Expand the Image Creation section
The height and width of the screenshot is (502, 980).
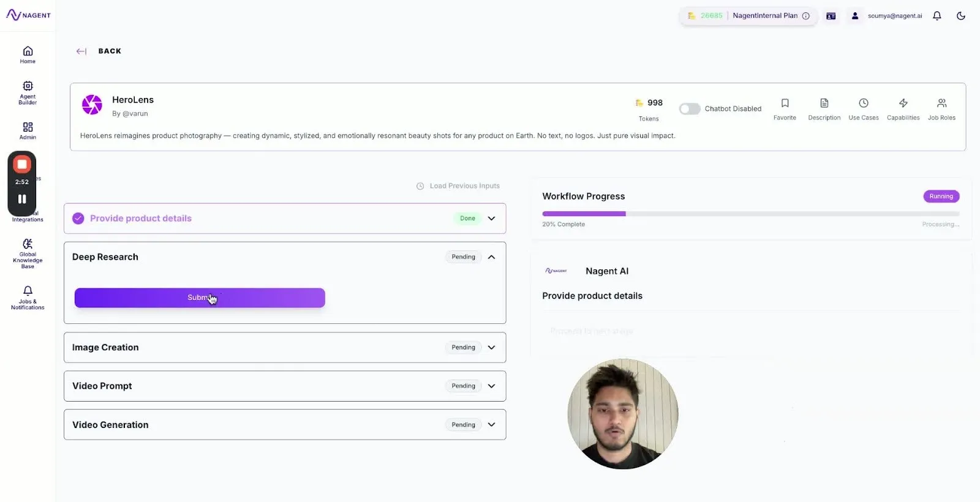click(x=491, y=348)
